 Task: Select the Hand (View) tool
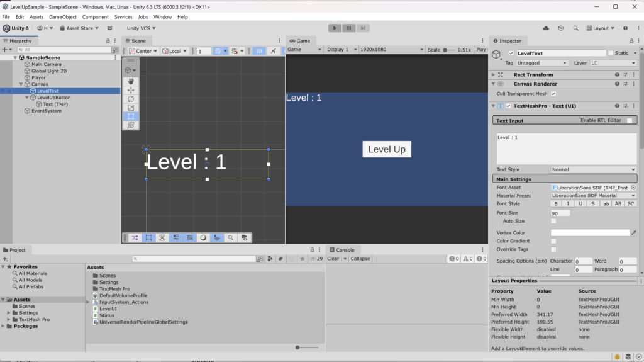[x=130, y=81]
